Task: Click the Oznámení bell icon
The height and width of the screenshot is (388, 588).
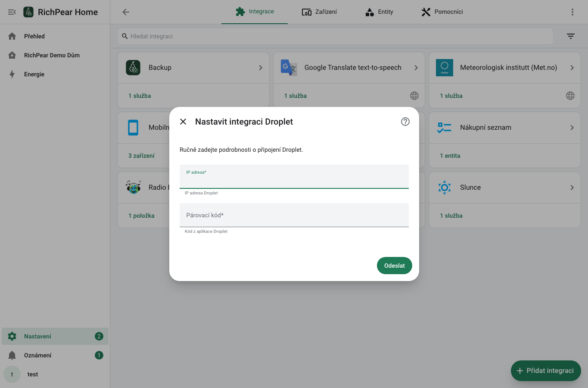Action: point(12,355)
